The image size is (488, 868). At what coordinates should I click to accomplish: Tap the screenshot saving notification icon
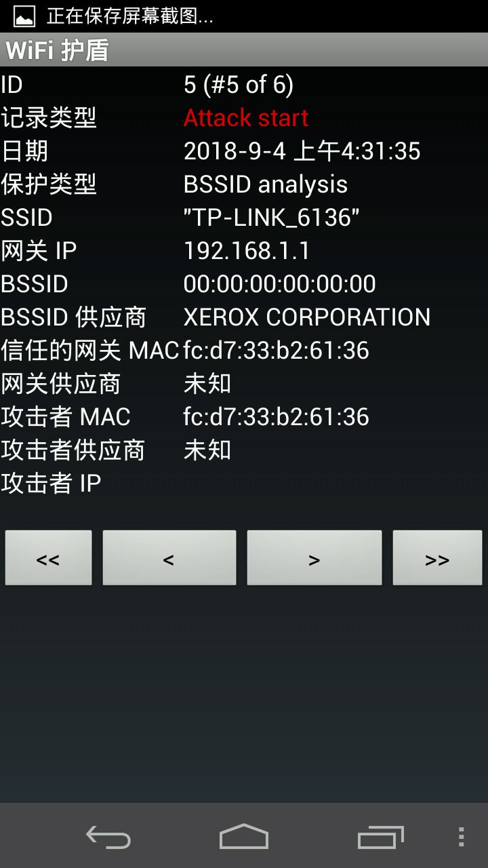[24, 16]
